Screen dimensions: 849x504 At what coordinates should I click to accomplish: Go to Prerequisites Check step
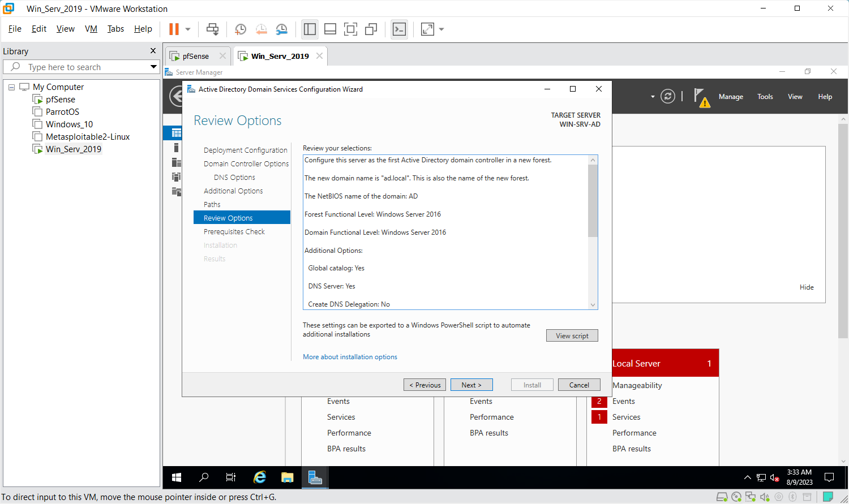(234, 232)
